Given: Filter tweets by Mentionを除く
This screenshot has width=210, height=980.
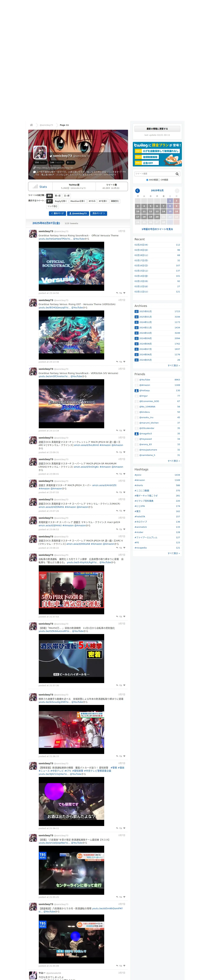Looking at the screenshot, I should tap(78, 201).
